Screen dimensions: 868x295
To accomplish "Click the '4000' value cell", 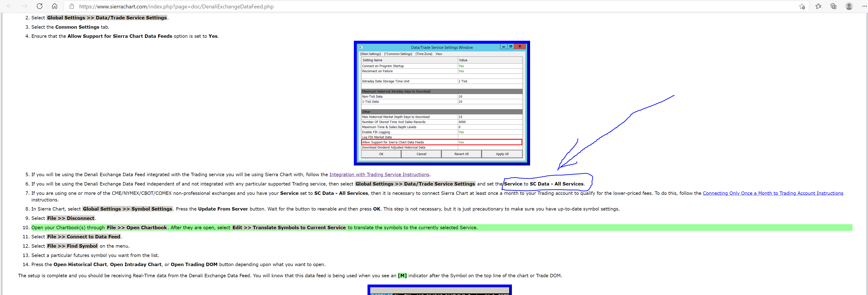I will 490,122.
